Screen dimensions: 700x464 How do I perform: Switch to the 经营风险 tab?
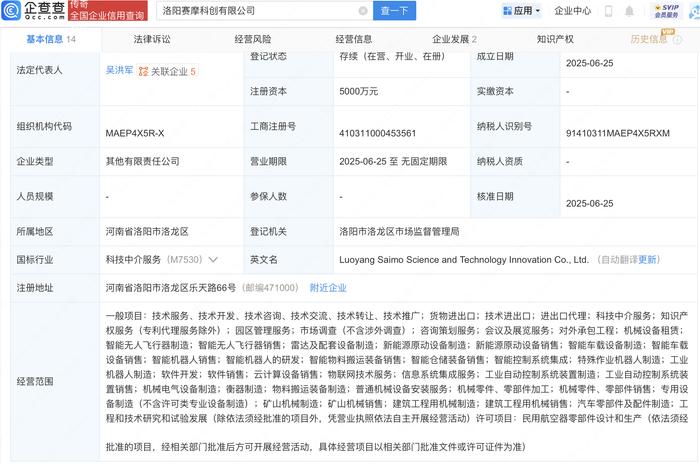pyautogui.click(x=253, y=39)
